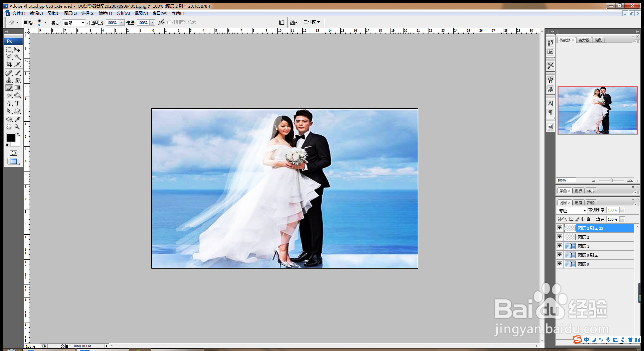Open the brush preset picker dropdown
Screen dimensions: 644x351
click(46, 22)
